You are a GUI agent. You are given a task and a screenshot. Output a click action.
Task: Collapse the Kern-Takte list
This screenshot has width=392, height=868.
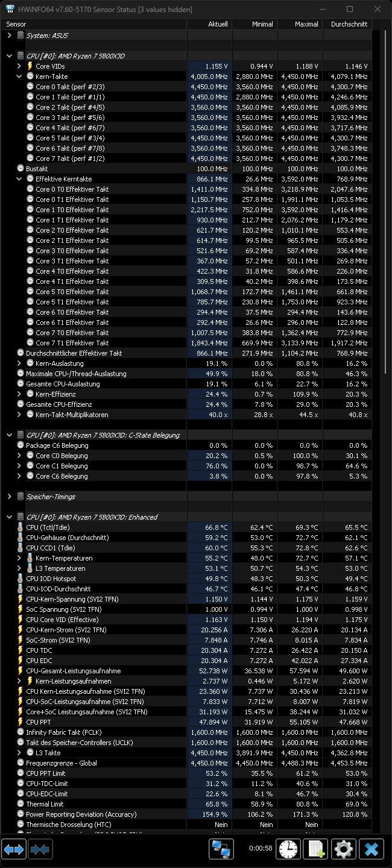click(x=20, y=76)
